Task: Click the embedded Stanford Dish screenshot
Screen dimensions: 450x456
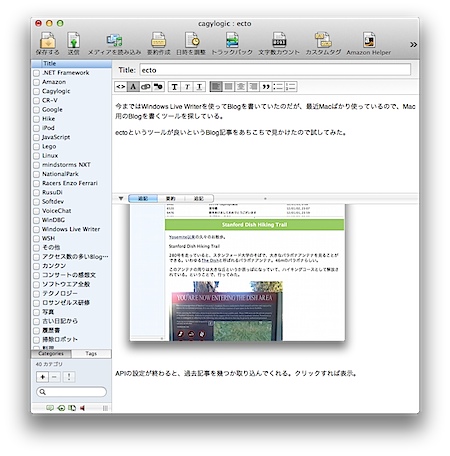Action: tap(237, 272)
